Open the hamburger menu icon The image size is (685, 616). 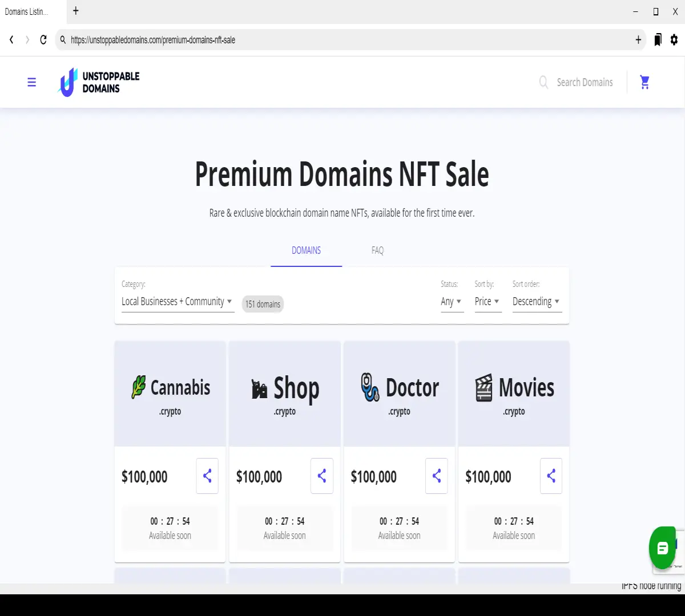[32, 82]
